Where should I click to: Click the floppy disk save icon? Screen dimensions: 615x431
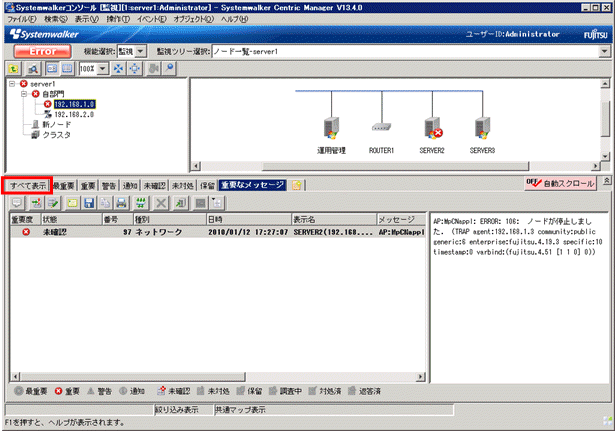pos(89,203)
